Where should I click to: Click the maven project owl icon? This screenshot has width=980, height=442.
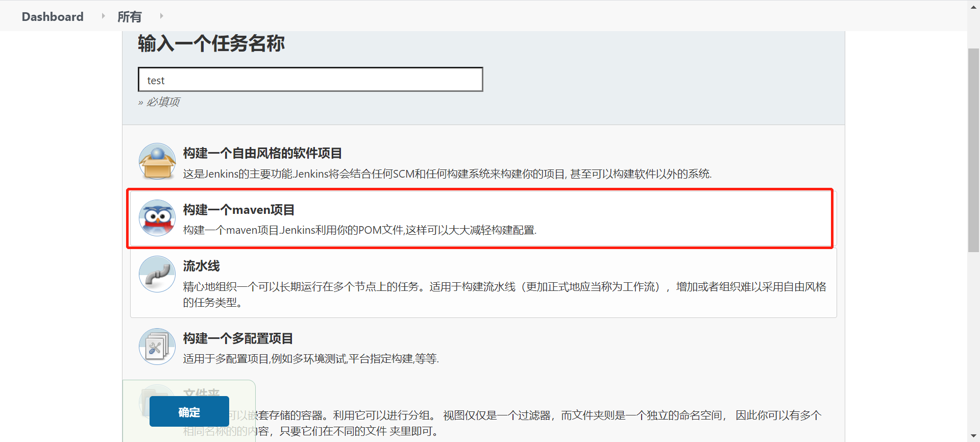(157, 218)
